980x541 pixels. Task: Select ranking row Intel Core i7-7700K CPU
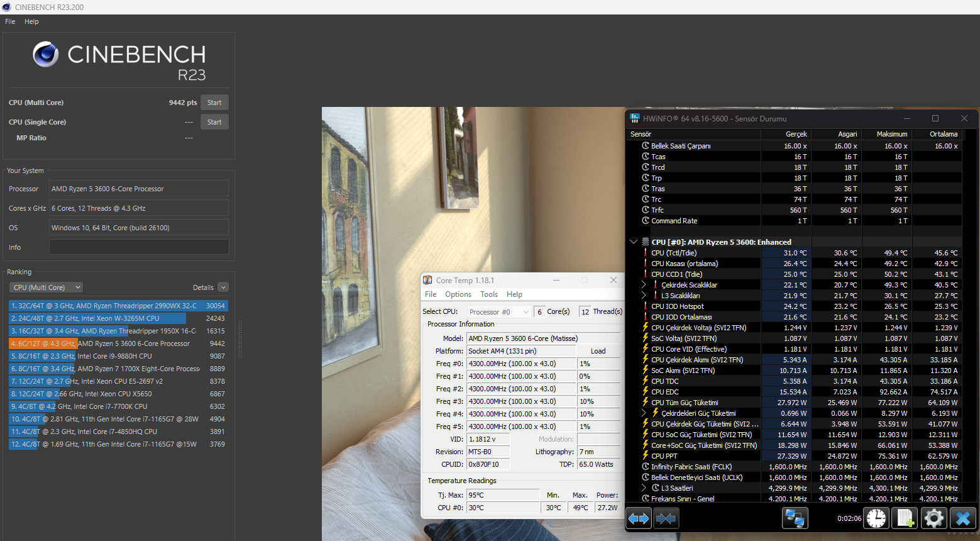(x=118, y=406)
